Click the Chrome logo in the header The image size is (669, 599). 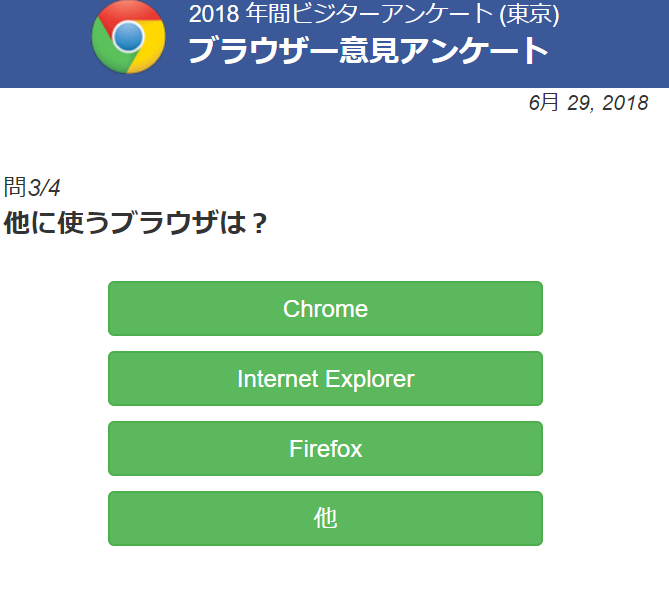(x=128, y=38)
